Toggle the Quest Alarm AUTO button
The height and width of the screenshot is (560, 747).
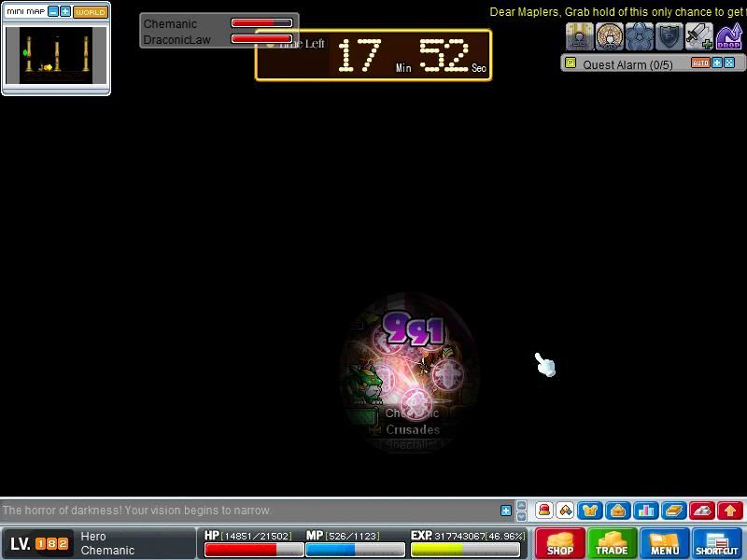click(700, 63)
